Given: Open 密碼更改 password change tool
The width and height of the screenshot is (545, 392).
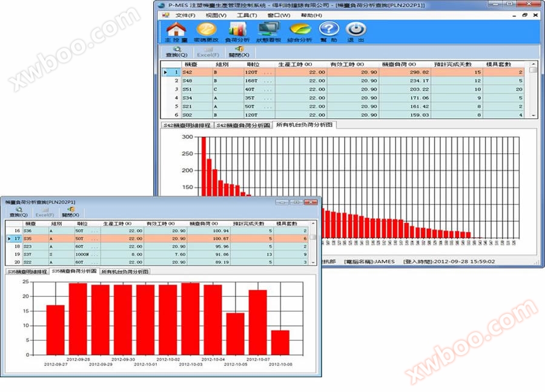Looking at the screenshot, I should click(206, 32).
